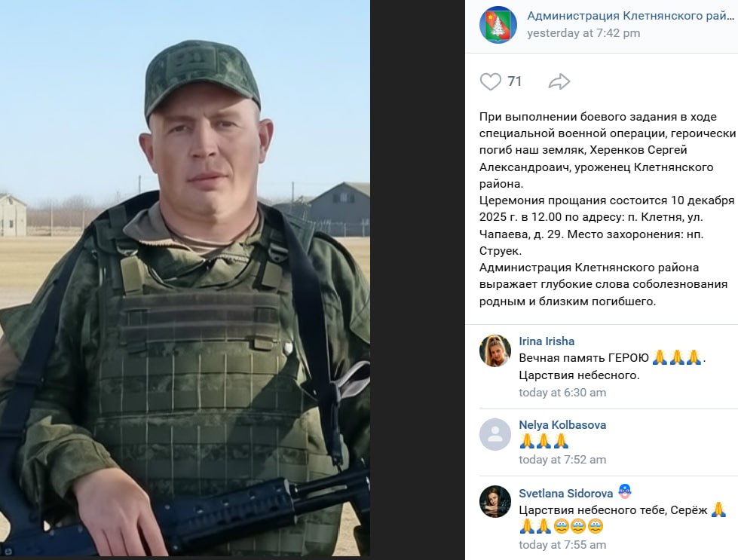The height and width of the screenshot is (560, 738).
Task: Click the comment timestamp today at 6:30 am
Action: [562, 393]
